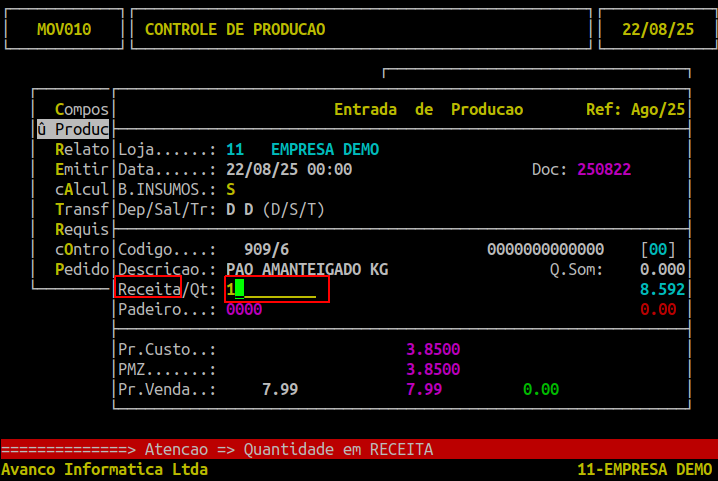Choose the Emitir menu entry
Screen dimensions: 718x481
pos(82,169)
